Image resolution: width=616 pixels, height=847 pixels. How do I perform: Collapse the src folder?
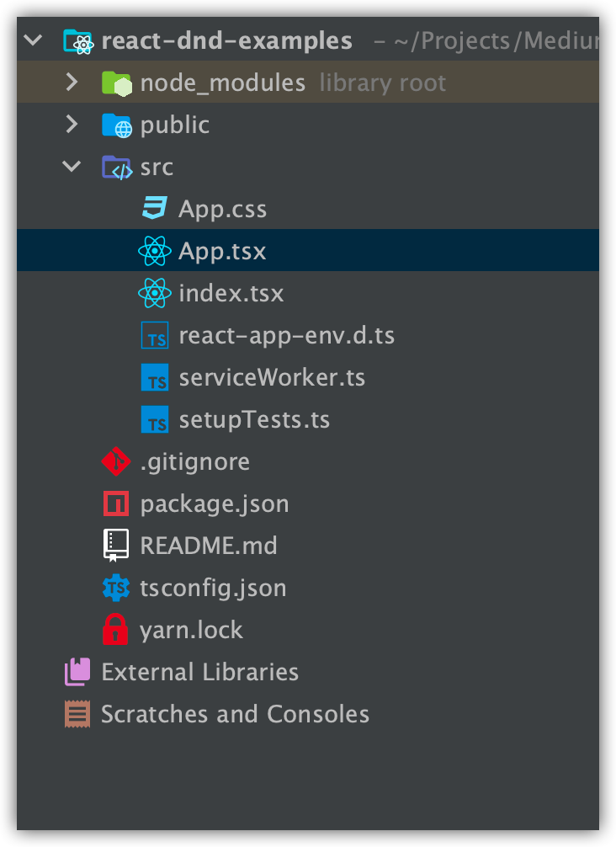(72, 166)
